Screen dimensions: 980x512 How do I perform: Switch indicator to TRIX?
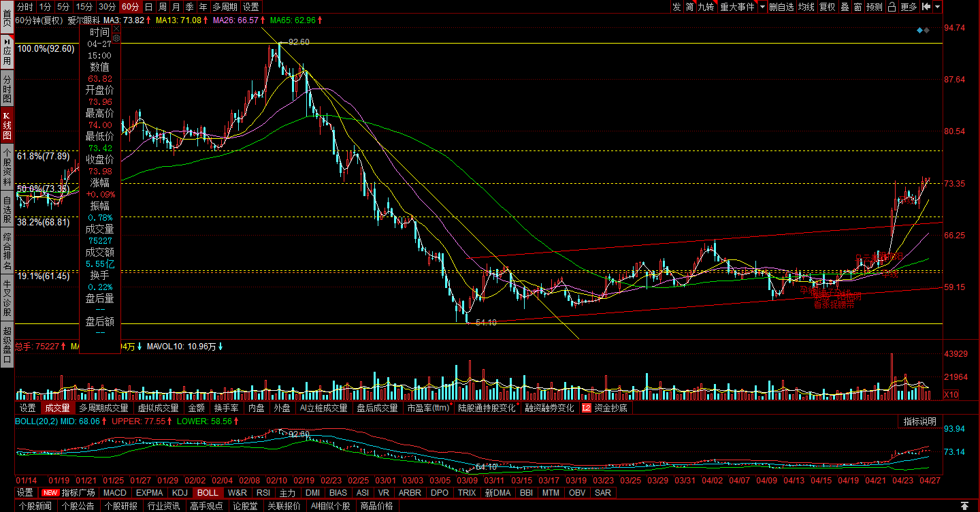point(467,492)
